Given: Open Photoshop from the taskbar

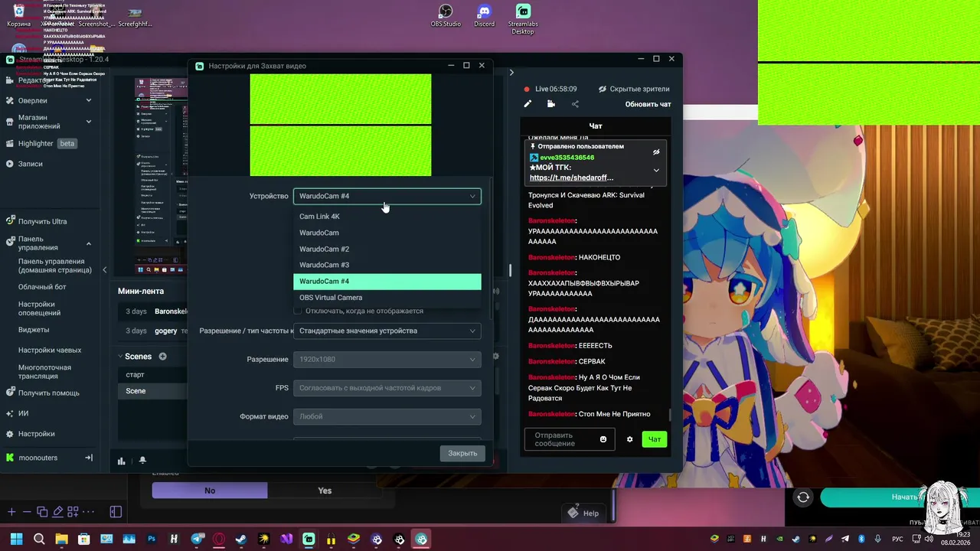Looking at the screenshot, I should [x=152, y=539].
